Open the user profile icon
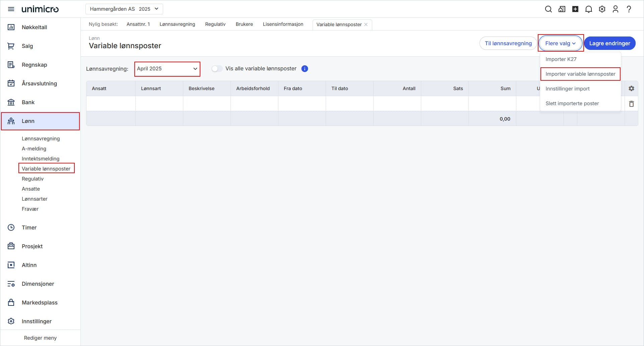Viewport: 644px width, 346px height. click(x=615, y=9)
